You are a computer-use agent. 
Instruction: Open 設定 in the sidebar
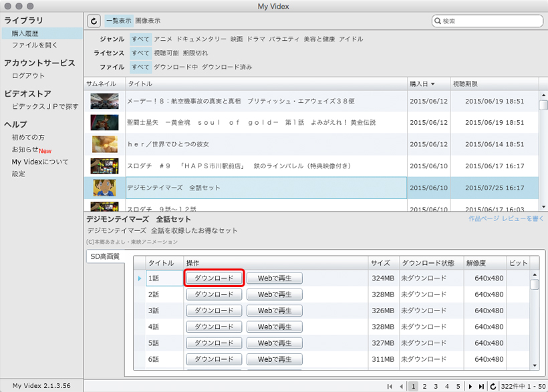point(19,174)
